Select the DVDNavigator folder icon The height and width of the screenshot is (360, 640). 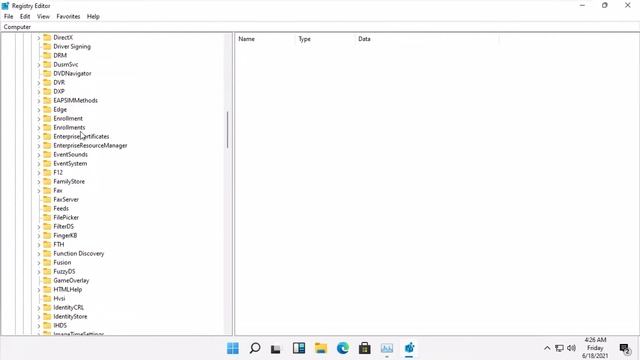coord(47,73)
